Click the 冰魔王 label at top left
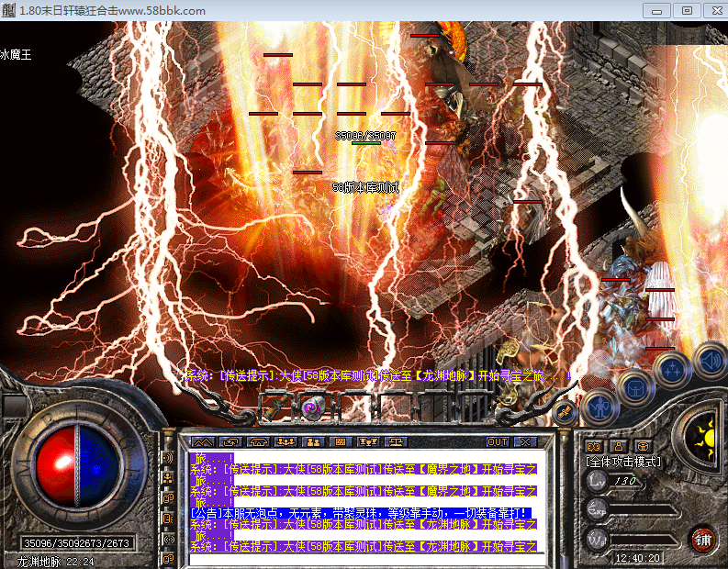 16,55
